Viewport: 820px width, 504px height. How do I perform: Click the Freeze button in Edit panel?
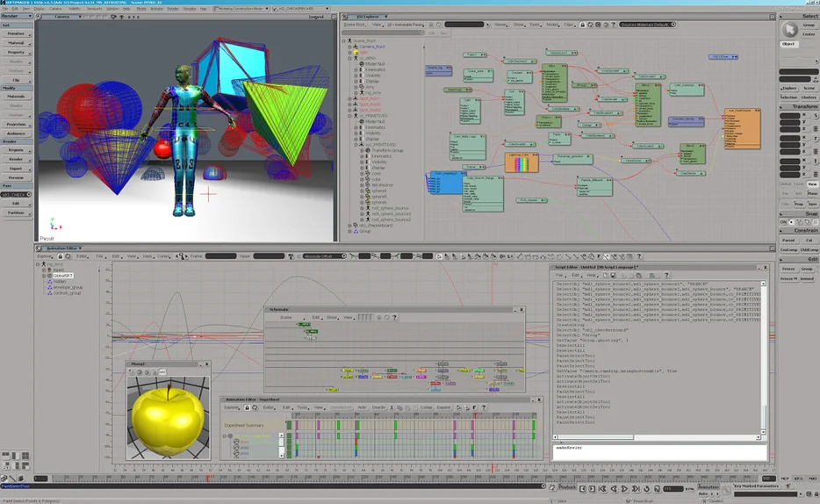788,269
